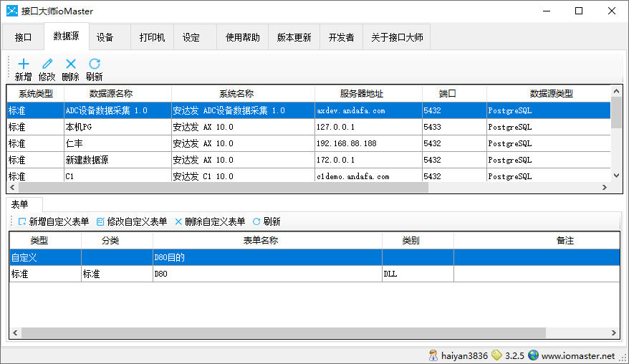Click the haiyan3836 user icon in status bar
This screenshot has height=364, width=629.
click(x=433, y=355)
